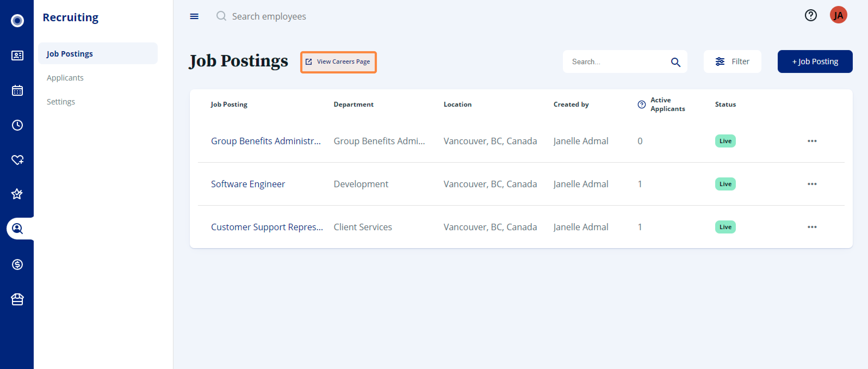Click the Live status of Group Benefits row
868x369 pixels.
[725, 141]
